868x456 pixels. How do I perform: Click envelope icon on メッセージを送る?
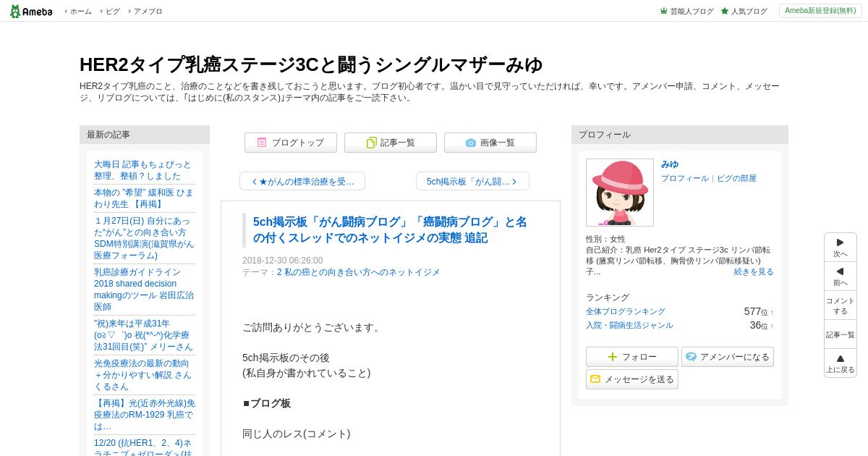coord(595,379)
